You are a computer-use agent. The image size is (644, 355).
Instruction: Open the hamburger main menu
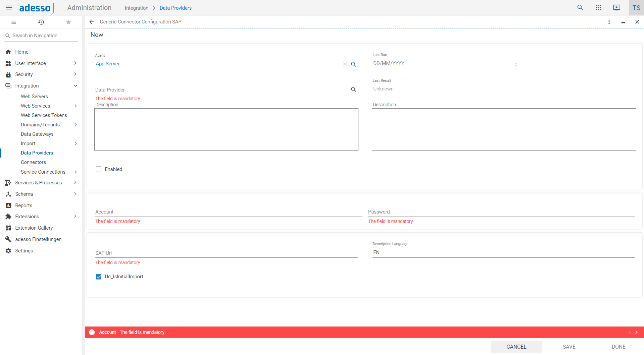pos(9,8)
